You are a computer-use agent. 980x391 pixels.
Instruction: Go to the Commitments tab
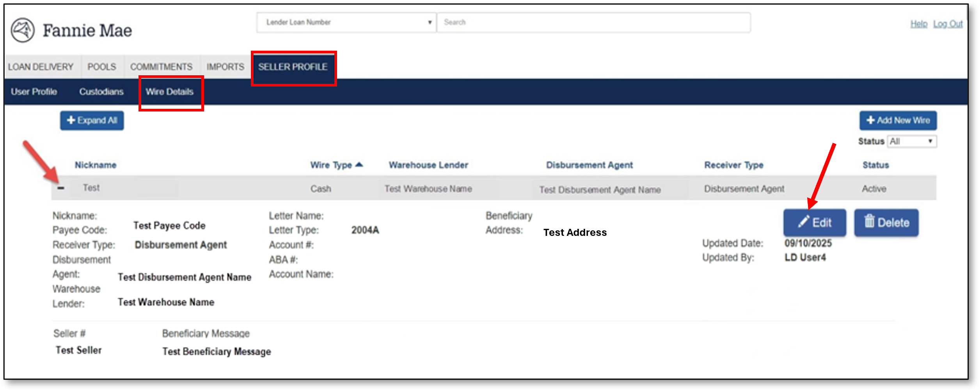click(161, 67)
